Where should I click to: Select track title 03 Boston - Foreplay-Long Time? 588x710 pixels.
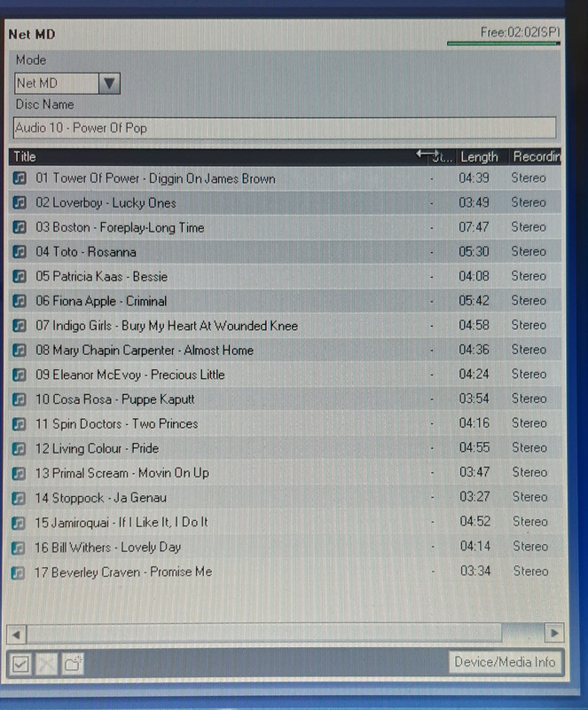[120, 227]
